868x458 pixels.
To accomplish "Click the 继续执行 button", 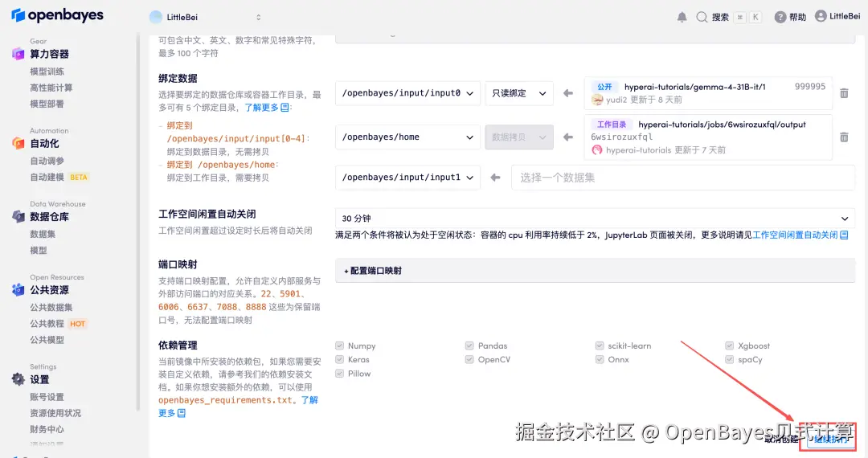I will tap(831, 439).
